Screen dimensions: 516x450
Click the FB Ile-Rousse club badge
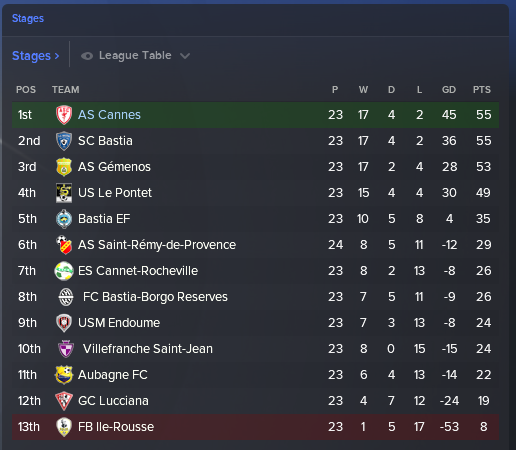point(64,427)
